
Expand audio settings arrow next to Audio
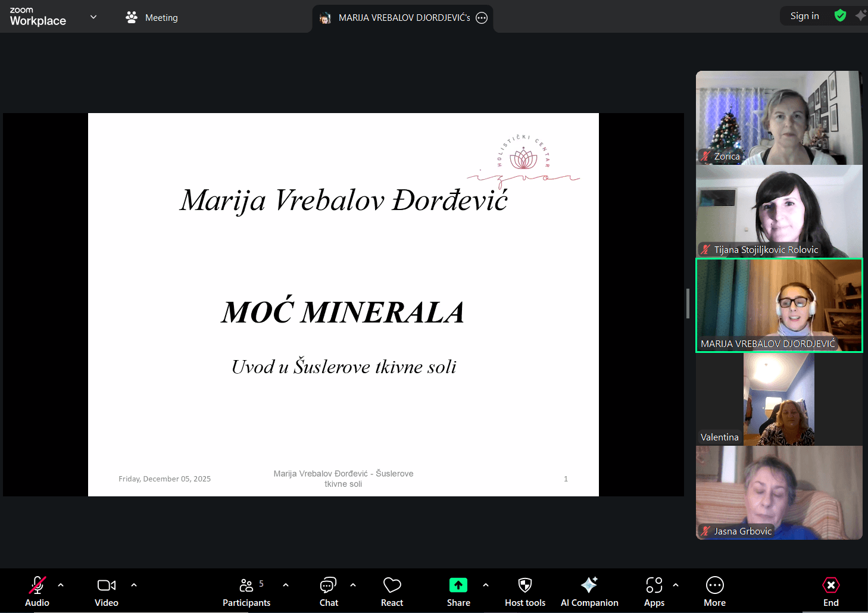coord(61,585)
